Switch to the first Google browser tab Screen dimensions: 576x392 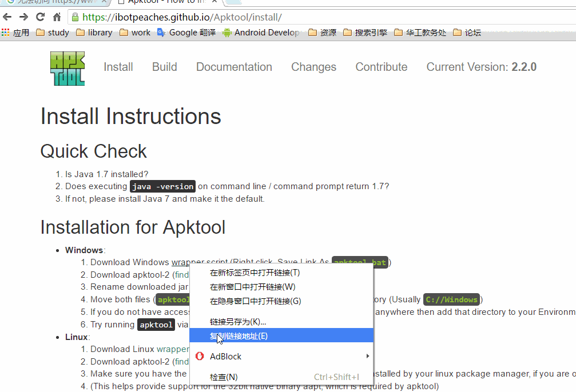(55, 2)
